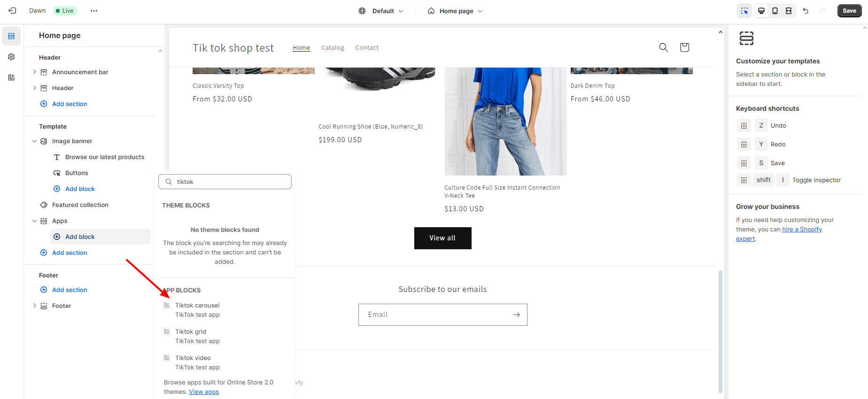This screenshot has height=399, width=868.
Task: Open the shopping cart icon
Action: (x=684, y=47)
